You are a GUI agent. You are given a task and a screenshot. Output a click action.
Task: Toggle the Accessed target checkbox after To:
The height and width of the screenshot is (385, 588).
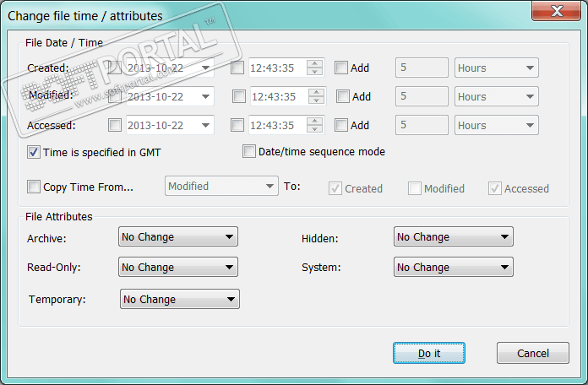coord(494,188)
